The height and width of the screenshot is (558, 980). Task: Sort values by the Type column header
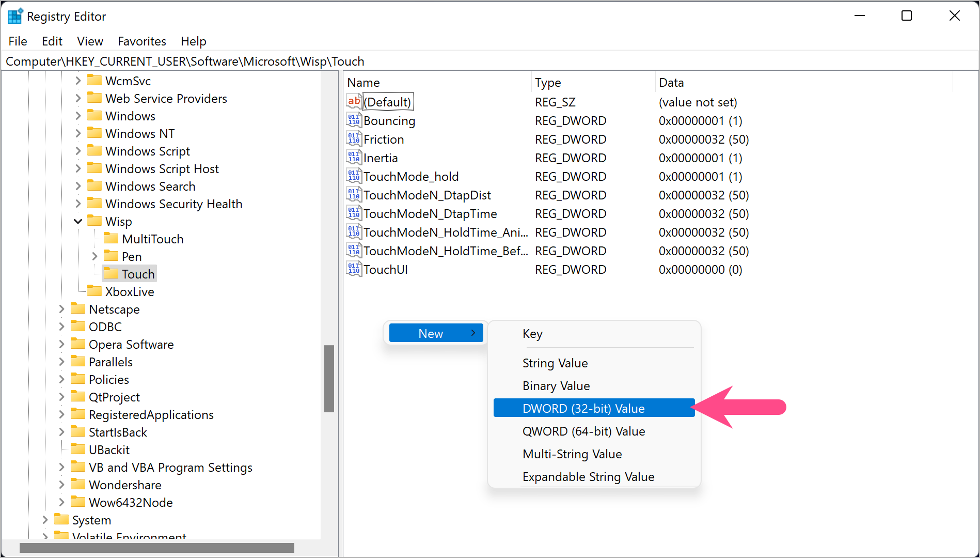548,83
